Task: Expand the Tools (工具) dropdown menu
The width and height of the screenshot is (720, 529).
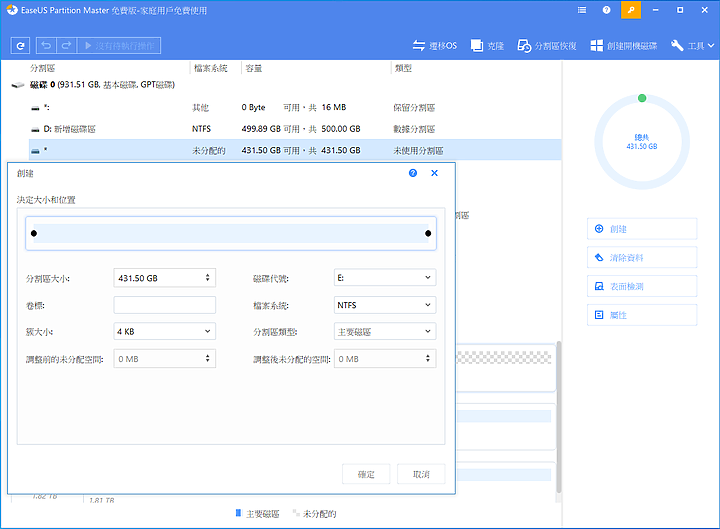Action: click(692, 45)
